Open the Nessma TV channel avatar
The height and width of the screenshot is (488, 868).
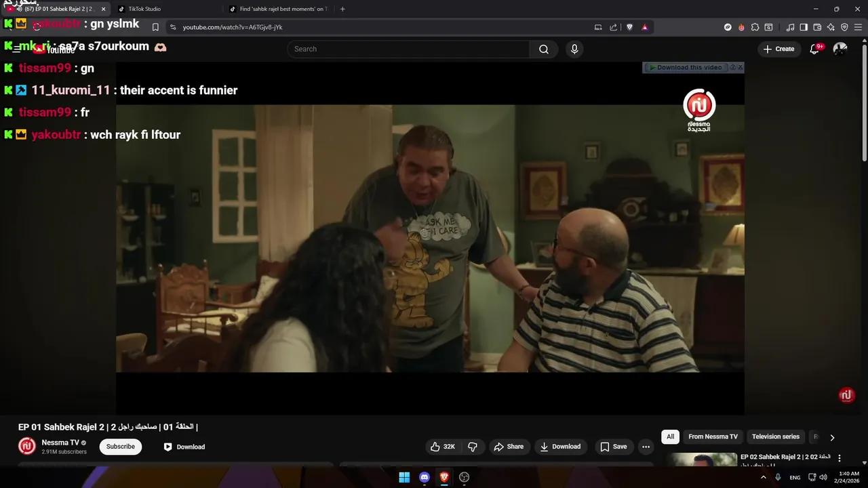pyautogui.click(x=27, y=446)
